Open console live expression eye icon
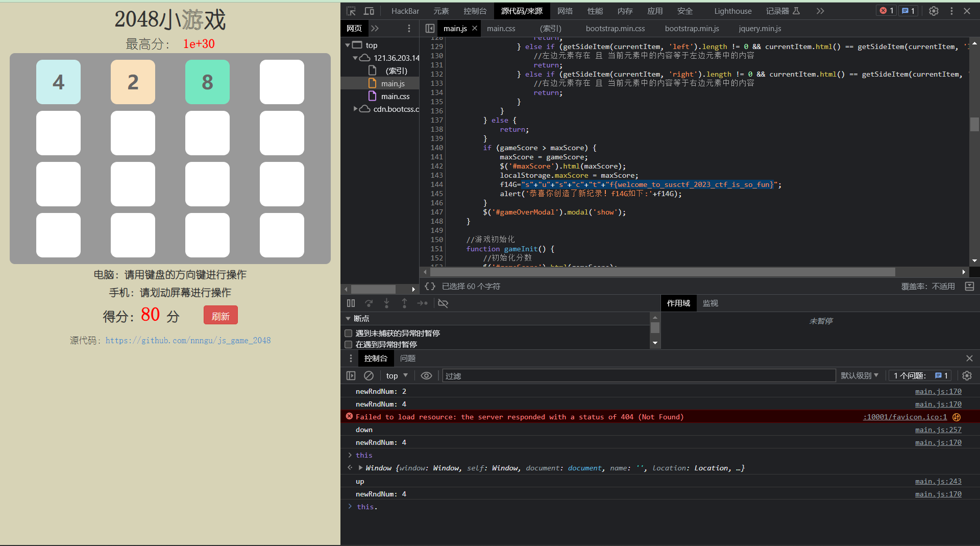The width and height of the screenshot is (980, 546). (x=426, y=376)
